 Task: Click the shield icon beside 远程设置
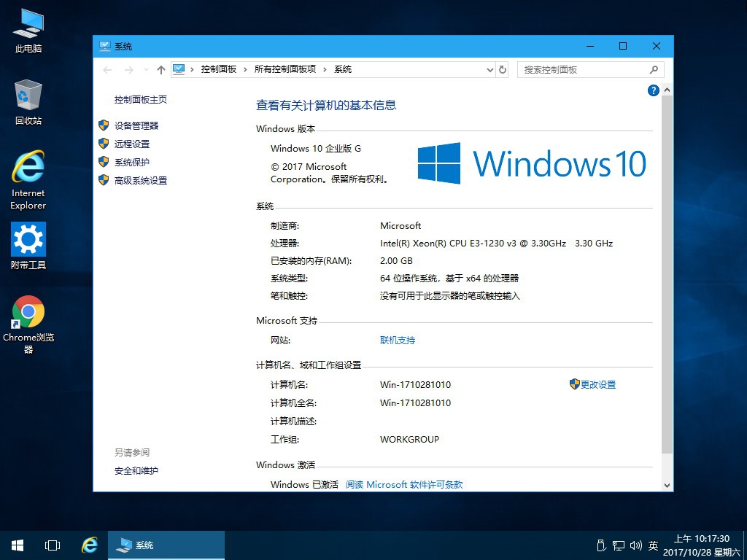pos(104,144)
